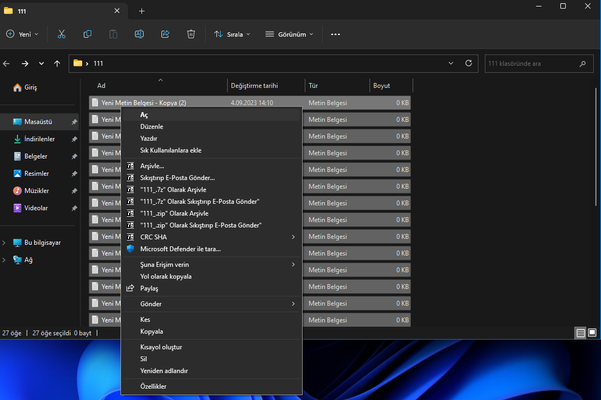Expand the Bu bilgisayar tree node

pyautogui.click(x=4, y=243)
